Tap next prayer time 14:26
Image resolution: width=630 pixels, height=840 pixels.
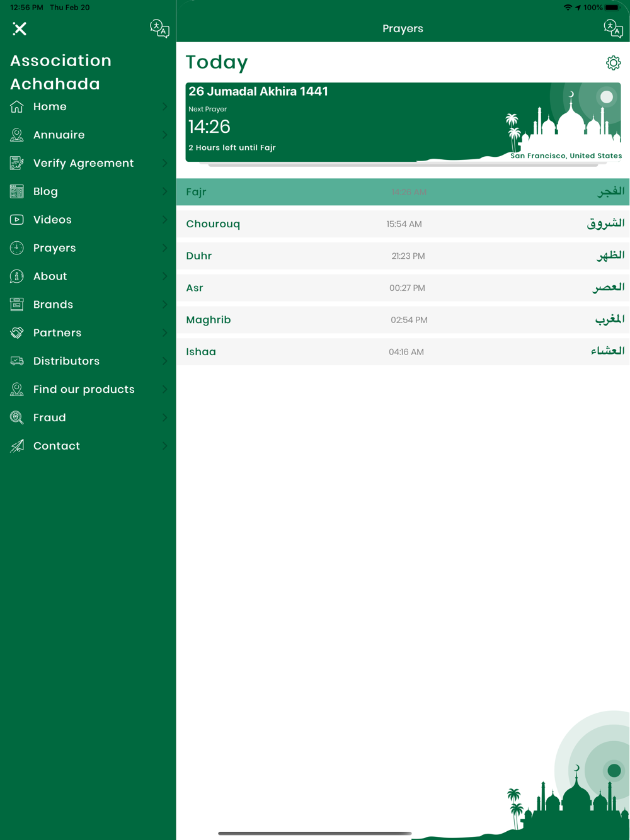209,127
